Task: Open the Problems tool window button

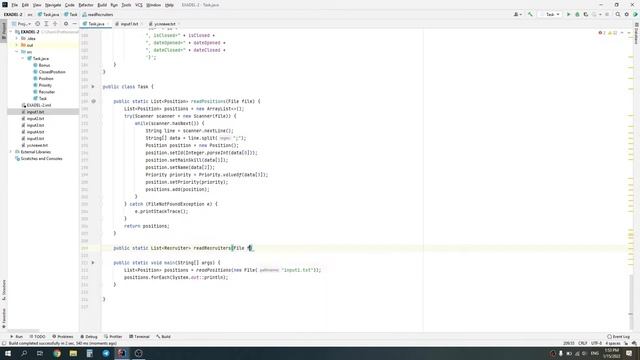Action: (62, 337)
